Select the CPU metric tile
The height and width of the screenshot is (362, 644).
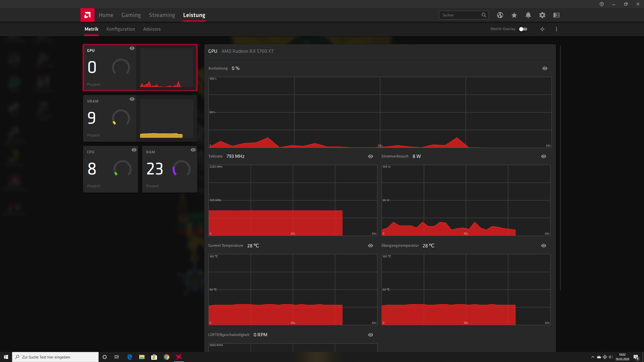tap(110, 169)
